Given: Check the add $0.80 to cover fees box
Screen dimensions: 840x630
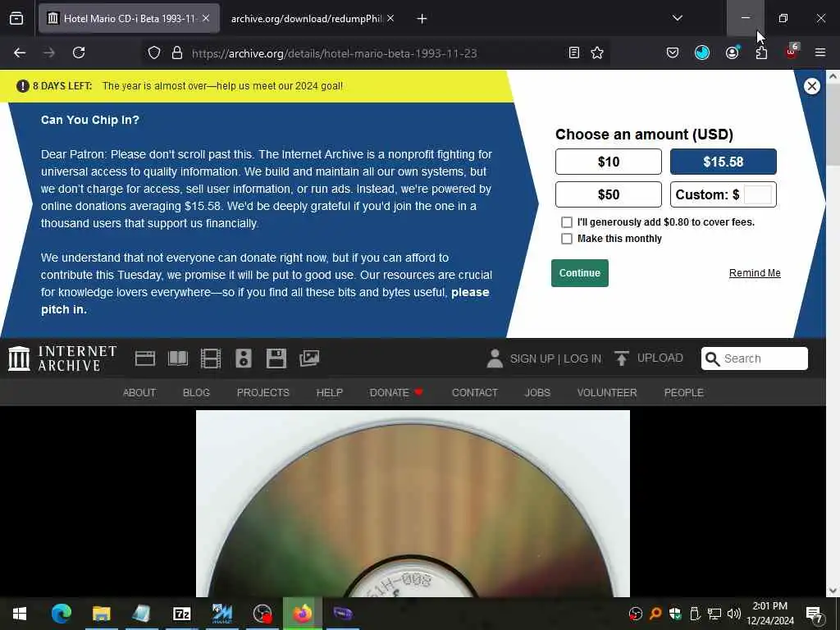Looking at the screenshot, I should pos(566,222).
